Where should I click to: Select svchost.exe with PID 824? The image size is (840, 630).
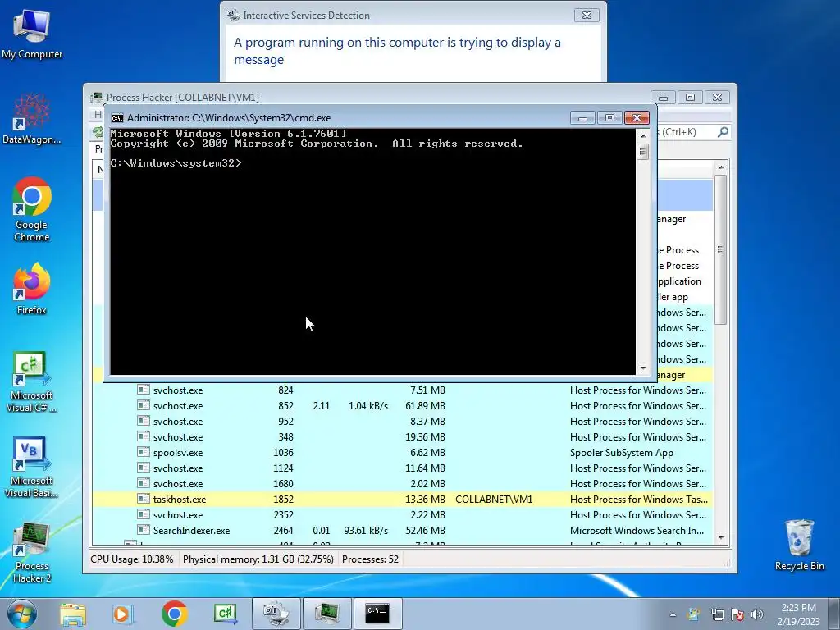(402, 390)
